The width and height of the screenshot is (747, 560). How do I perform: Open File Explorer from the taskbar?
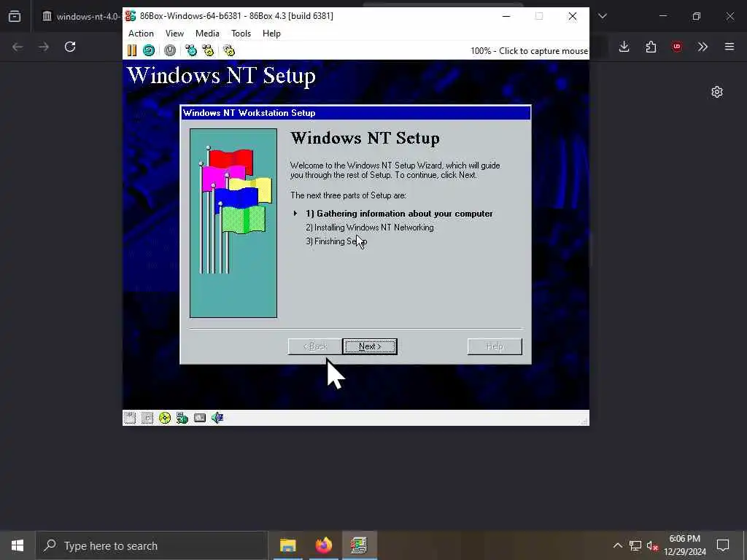287,545
